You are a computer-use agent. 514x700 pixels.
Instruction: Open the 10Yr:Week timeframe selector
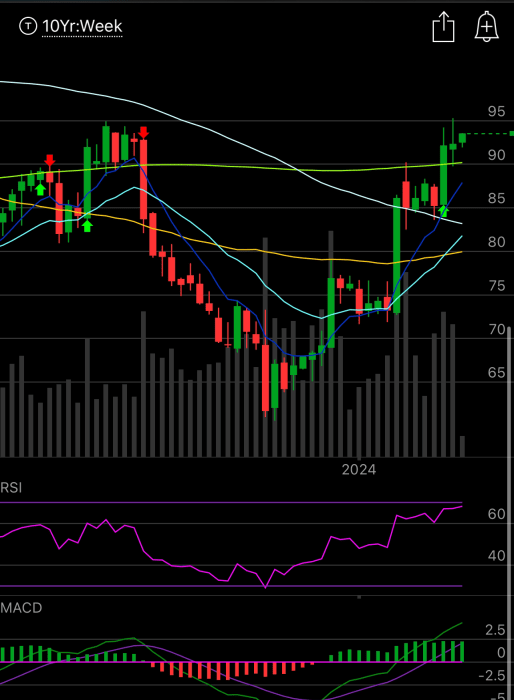pos(82,26)
